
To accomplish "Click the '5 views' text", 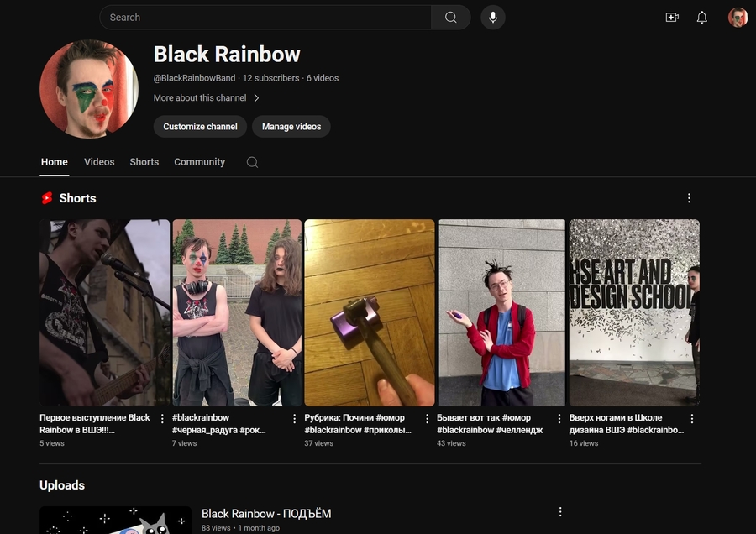I will click(x=51, y=443).
